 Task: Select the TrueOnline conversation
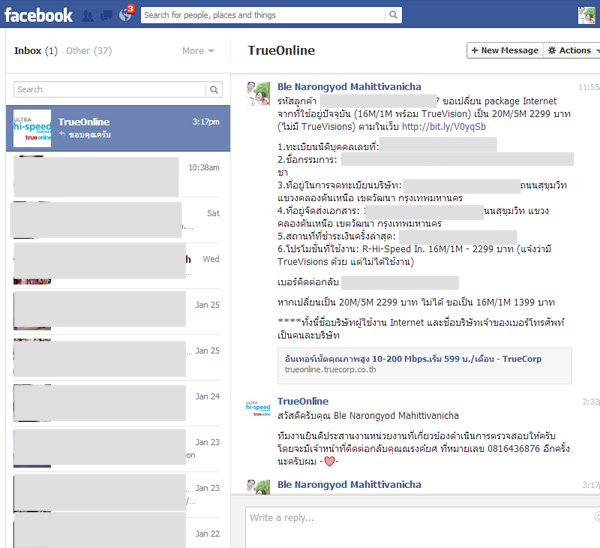click(118, 129)
